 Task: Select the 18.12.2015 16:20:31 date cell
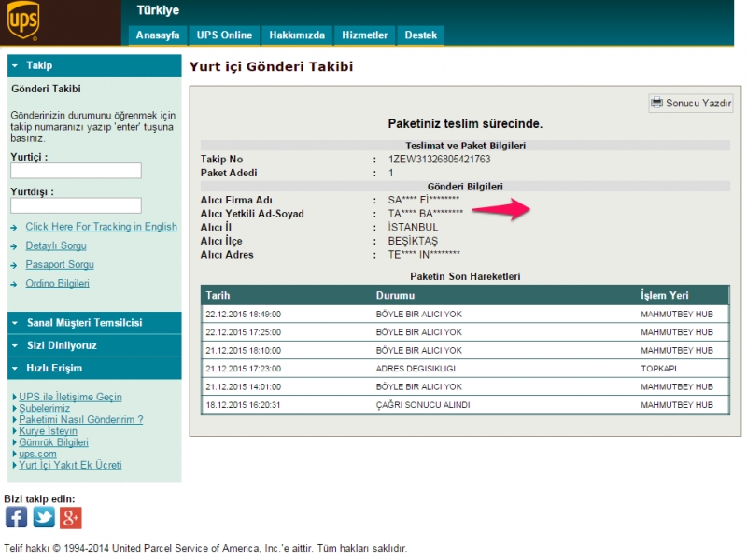pyautogui.click(x=243, y=405)
